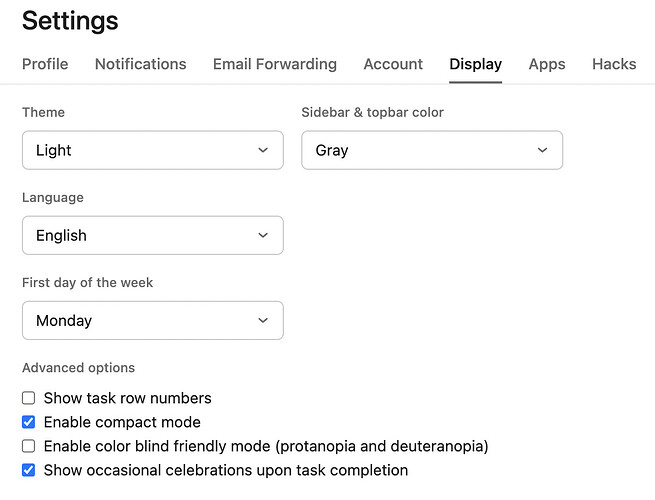Open the Account tab

pyautogui.click(x=393, y=64)
